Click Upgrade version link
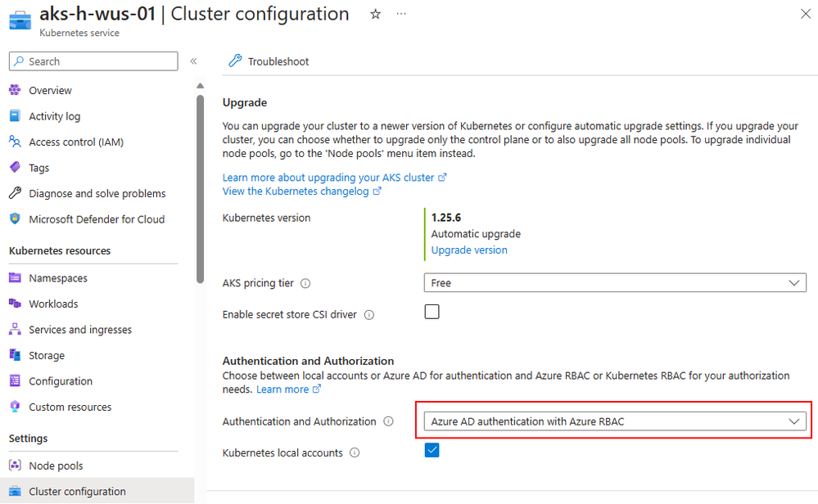The image size is (818, 504). [469, 250]
